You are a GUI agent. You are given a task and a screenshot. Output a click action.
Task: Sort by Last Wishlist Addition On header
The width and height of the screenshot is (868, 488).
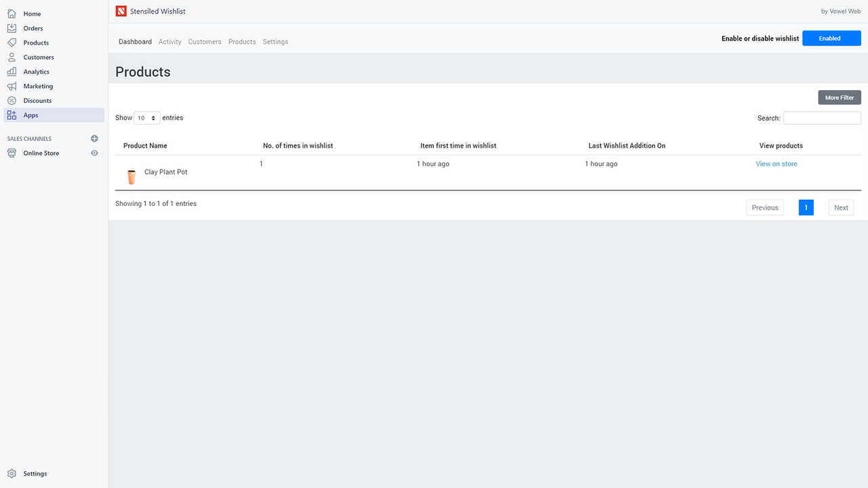pos(627,146)
